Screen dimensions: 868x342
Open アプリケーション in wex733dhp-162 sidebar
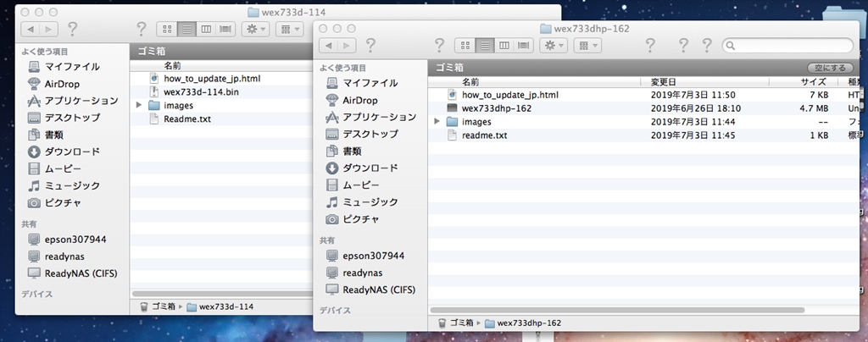point(370,117)
